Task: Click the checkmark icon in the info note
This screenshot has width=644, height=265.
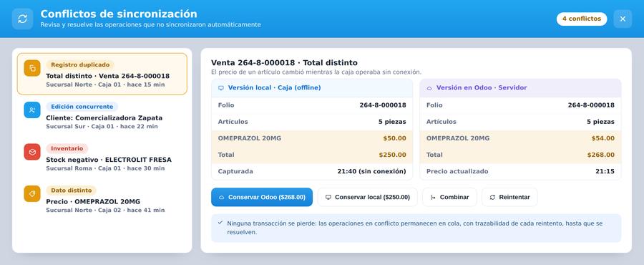Action: (x=220, y=223)
